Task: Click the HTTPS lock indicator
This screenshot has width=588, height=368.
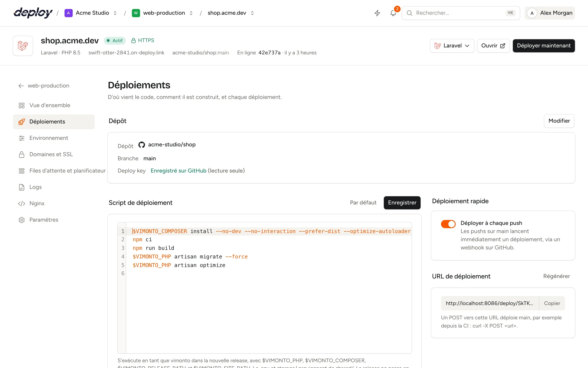Action: point(143,40)
